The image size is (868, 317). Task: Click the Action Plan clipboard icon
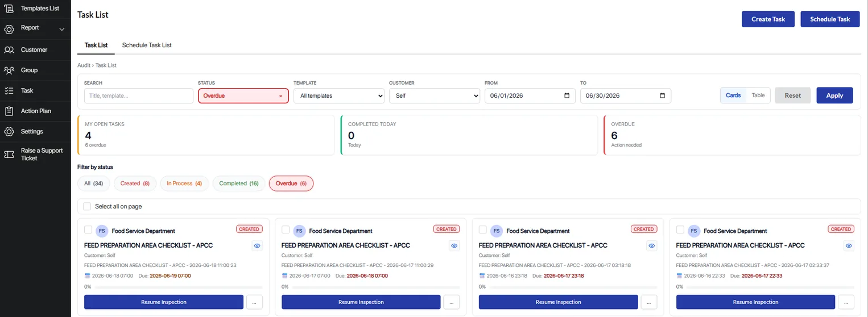[9, 111]
